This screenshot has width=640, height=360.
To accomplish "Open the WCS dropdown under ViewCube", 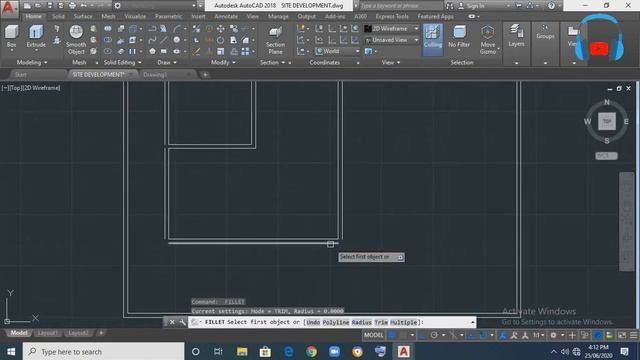I will tap(607, 156).
